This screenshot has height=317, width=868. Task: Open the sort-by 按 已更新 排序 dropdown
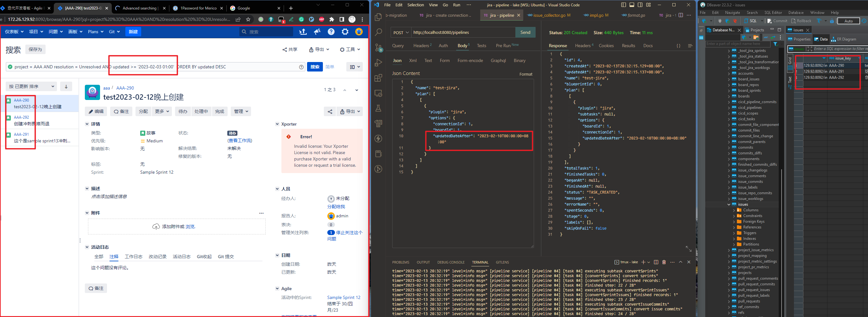[31, 87]
